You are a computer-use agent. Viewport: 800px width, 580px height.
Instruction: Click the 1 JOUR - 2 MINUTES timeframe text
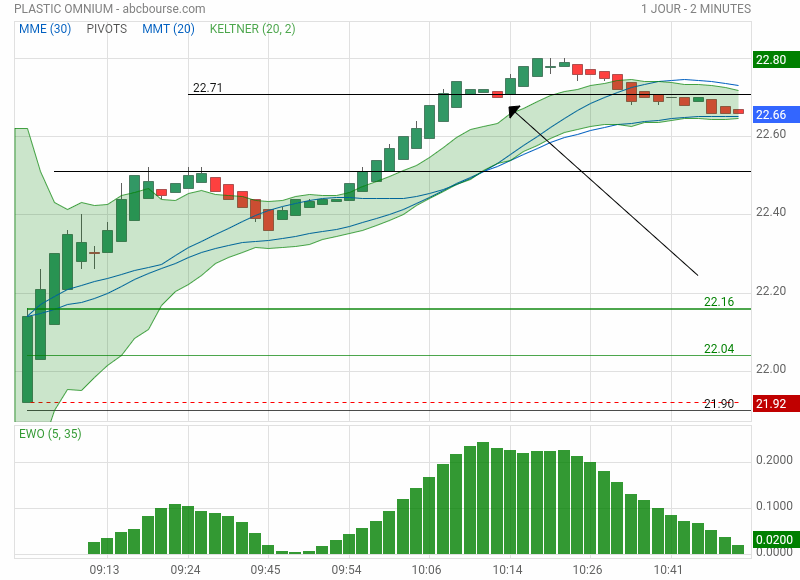click(696, 9)
